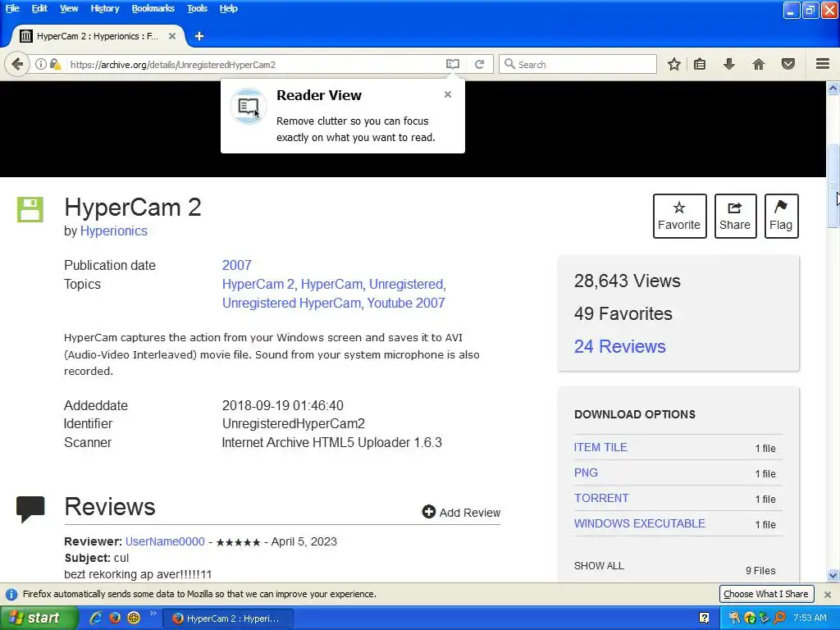The width and height of the screenshot is (840, 630).
Task: Bookmark this page with star icon
Action: [x=674, y=64]
